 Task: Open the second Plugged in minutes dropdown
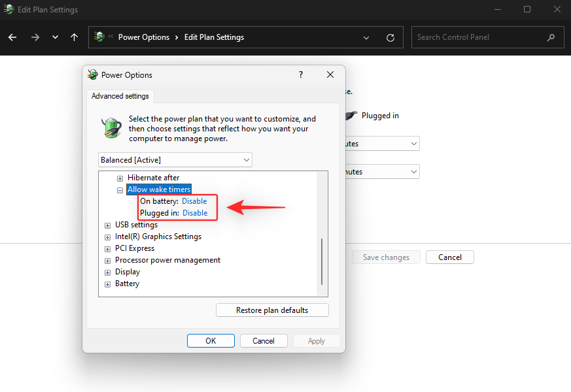[382, 172]
